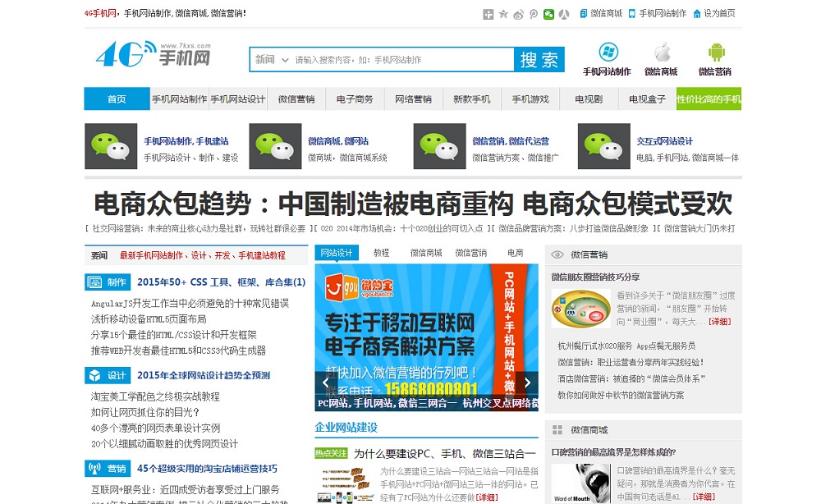Viewport: 821px width, 504px height.
Task: Share via Tencent Weibo icon
Action: coord(534,14)
